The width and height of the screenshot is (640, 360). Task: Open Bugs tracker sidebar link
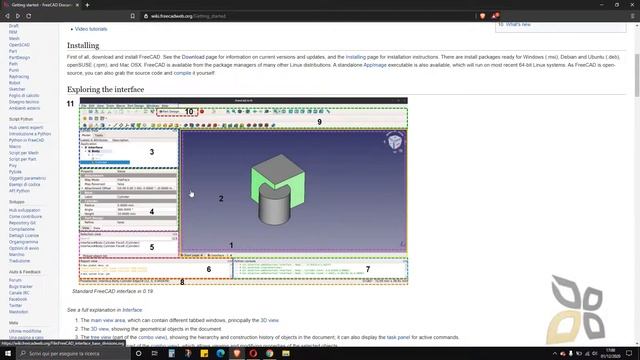click(20, 287)
